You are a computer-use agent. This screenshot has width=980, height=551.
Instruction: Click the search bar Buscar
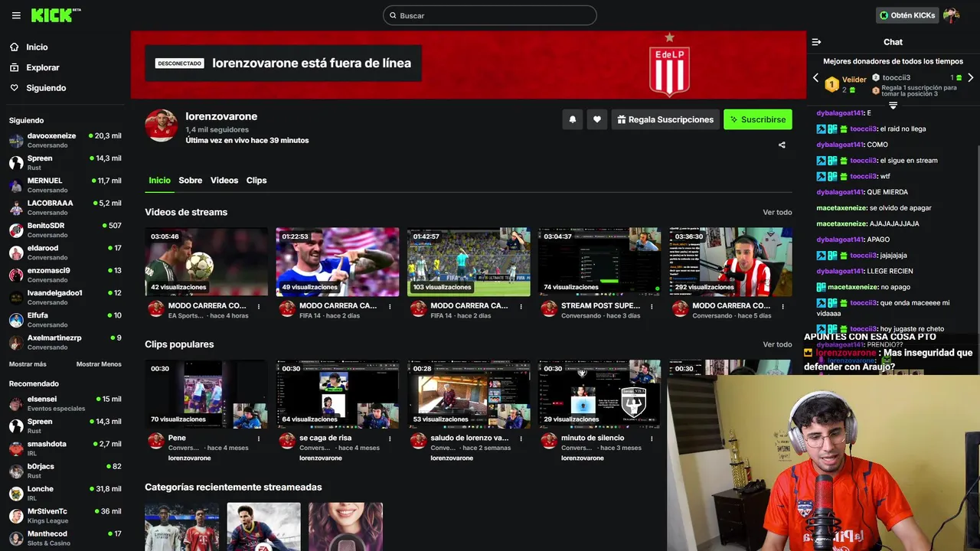click(490, 15)
